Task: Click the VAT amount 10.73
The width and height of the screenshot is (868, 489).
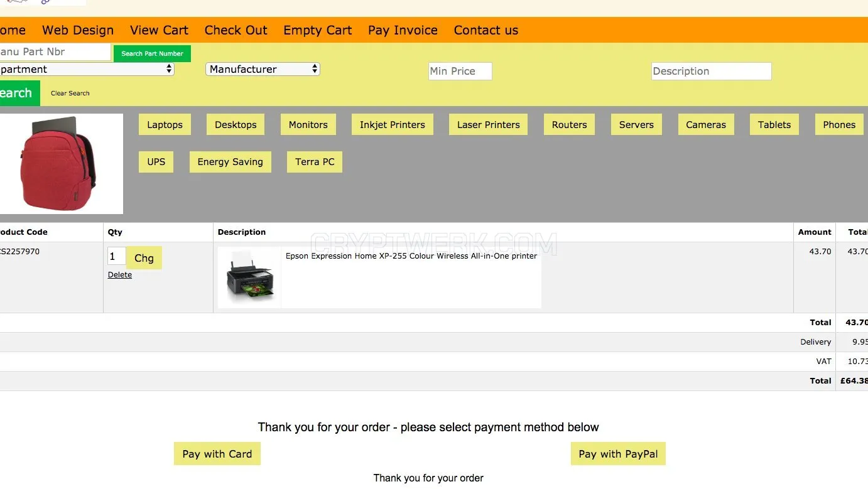Action: click(x=857, y=362)
